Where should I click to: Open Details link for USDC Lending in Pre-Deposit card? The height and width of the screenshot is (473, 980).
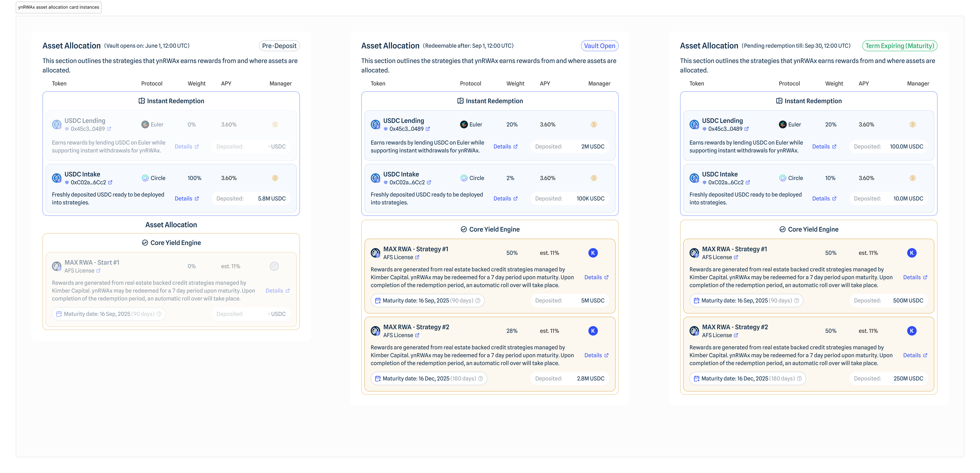click(187, 147)
